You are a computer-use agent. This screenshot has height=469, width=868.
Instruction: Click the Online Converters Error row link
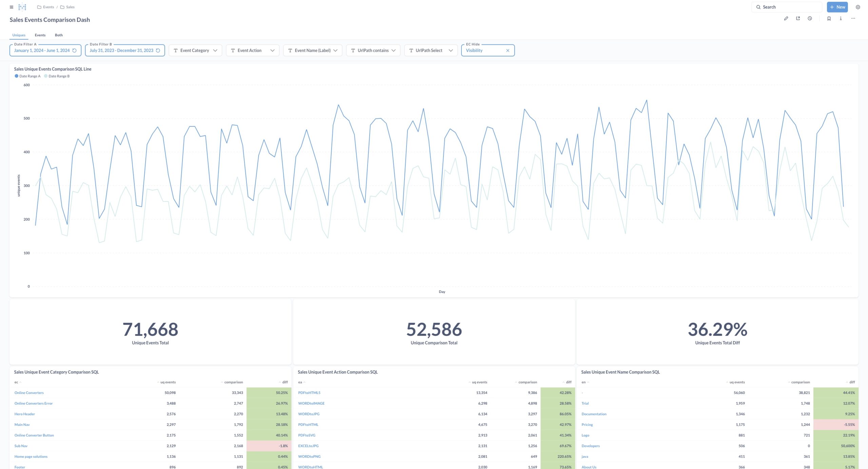pyautogui.click(x=33, y=403)
